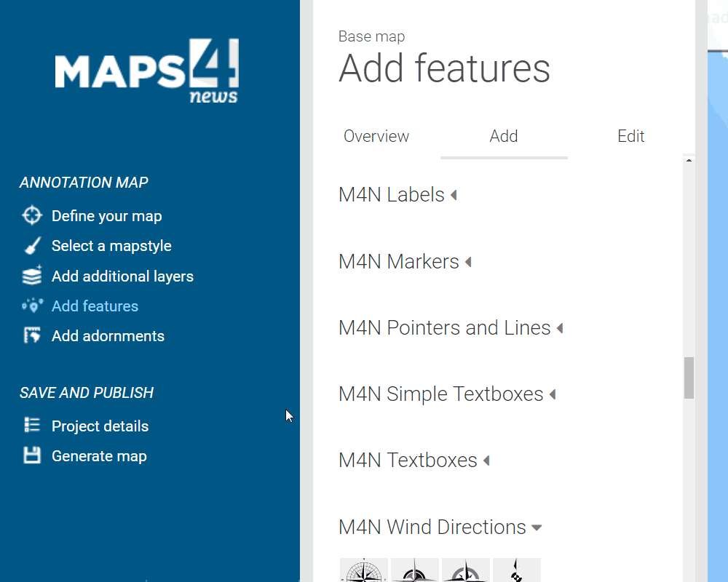728x582 pixels.
Task: Collapse the M4N Wind Directions arrow
Action: [x=537, y=527]
